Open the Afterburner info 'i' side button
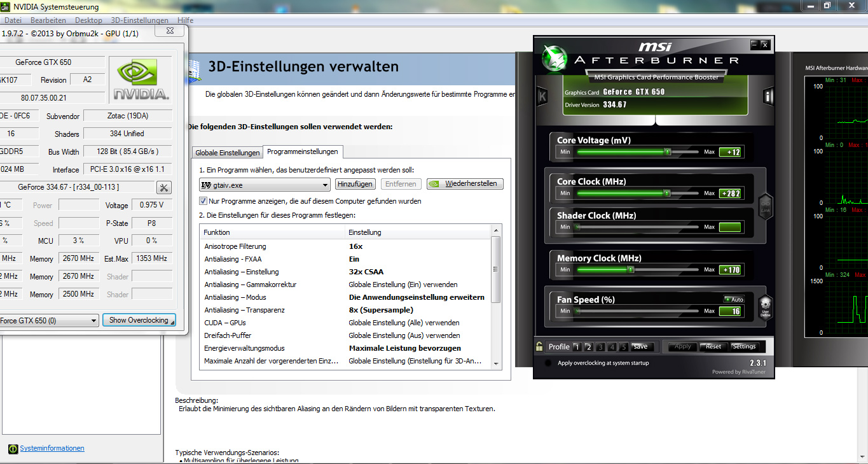Screen dimensions: 868x464 pos(768,97)
